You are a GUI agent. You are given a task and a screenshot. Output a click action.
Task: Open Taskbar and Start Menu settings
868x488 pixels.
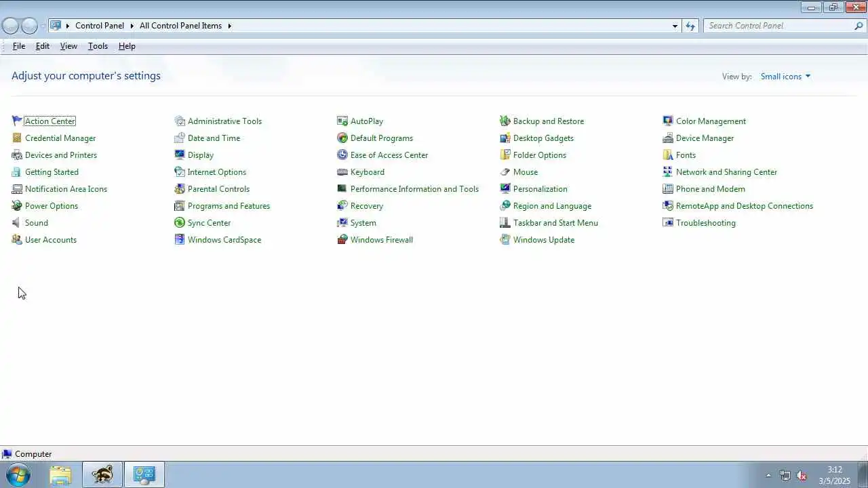[x=555, y=223]
